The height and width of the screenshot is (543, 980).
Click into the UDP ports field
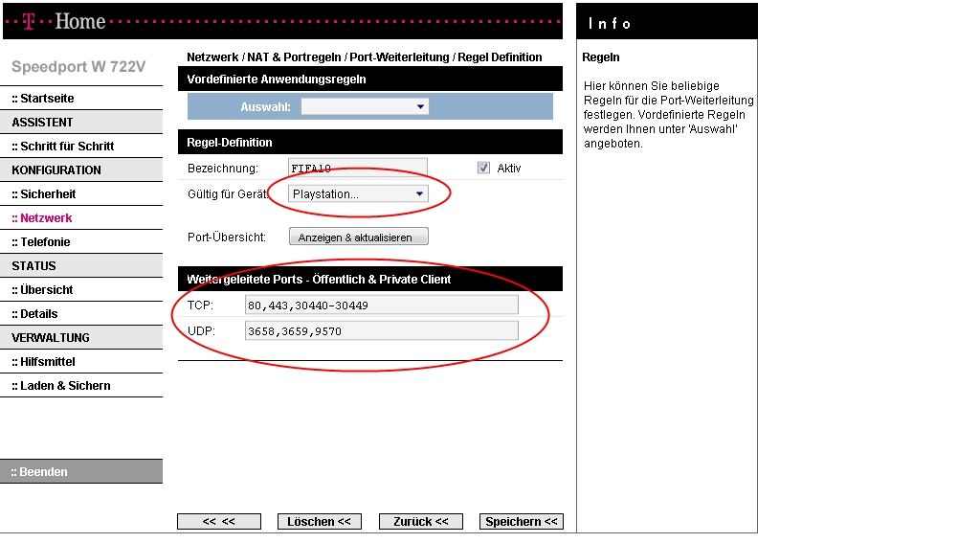(381, 331)
